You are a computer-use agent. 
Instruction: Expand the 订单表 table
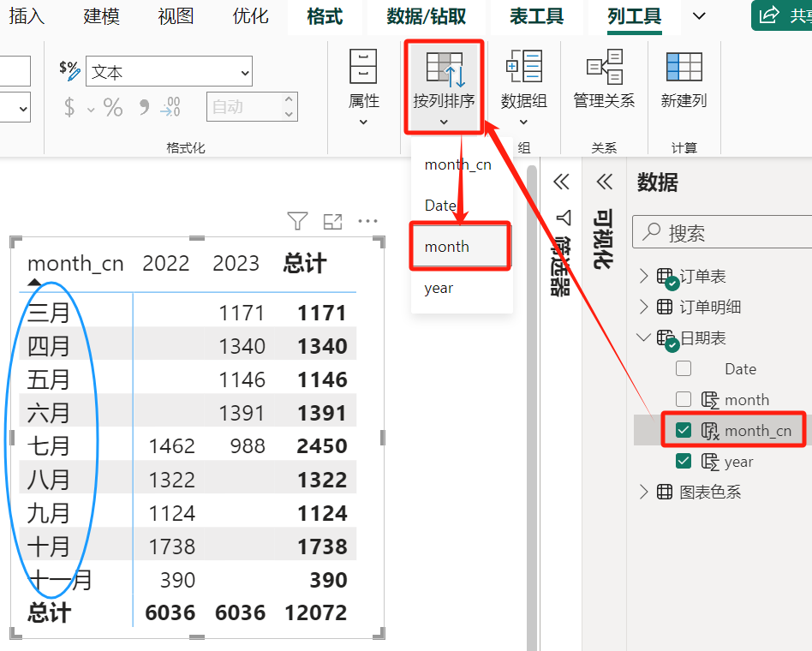[x=644, y=276]
